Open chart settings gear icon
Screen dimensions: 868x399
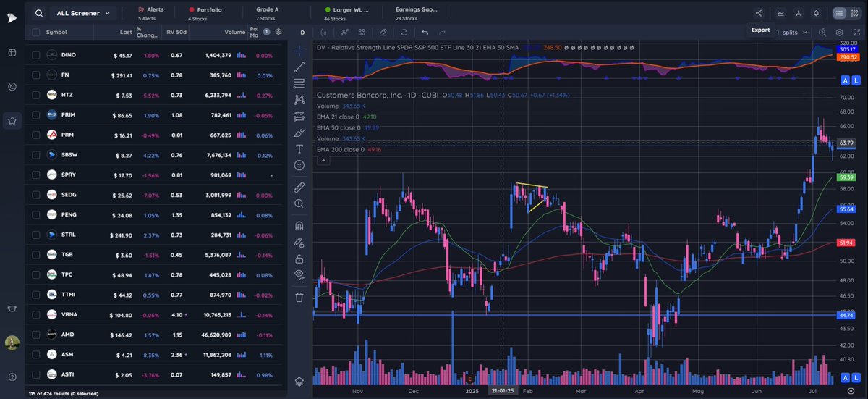point(839,33)
